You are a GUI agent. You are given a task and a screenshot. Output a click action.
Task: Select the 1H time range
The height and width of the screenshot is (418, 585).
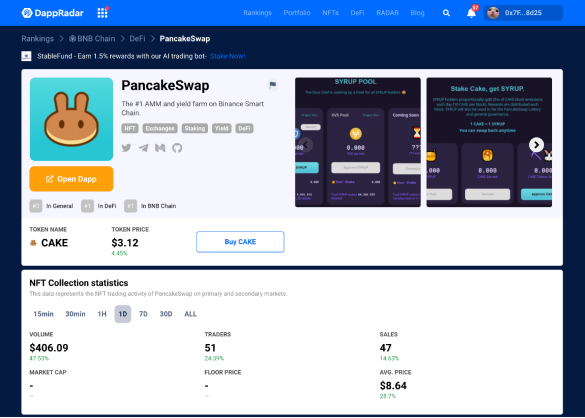(102, 314)
